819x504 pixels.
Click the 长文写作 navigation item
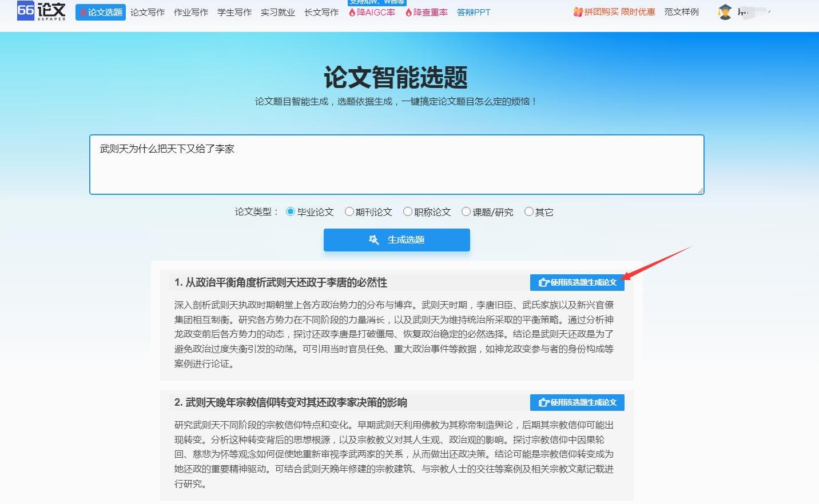coord(321,12)
